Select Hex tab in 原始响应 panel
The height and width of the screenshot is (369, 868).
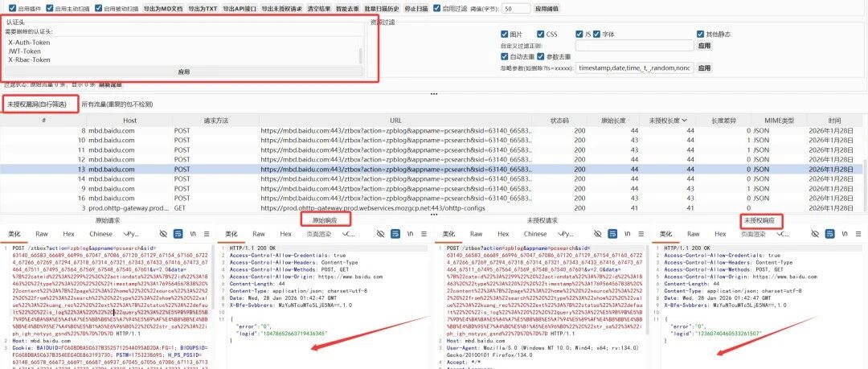click(x=285, y=234)
